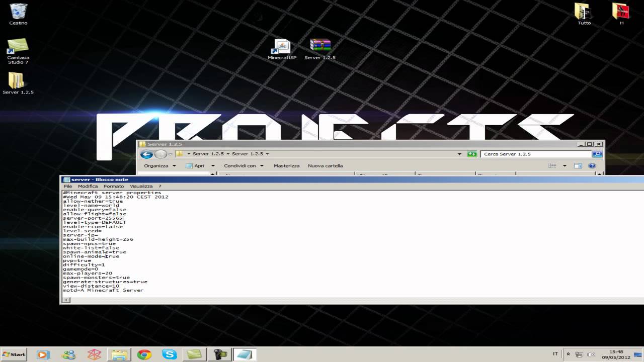Click the Explorer address bar refresh button
644x362 pixels.
(472, 154)
